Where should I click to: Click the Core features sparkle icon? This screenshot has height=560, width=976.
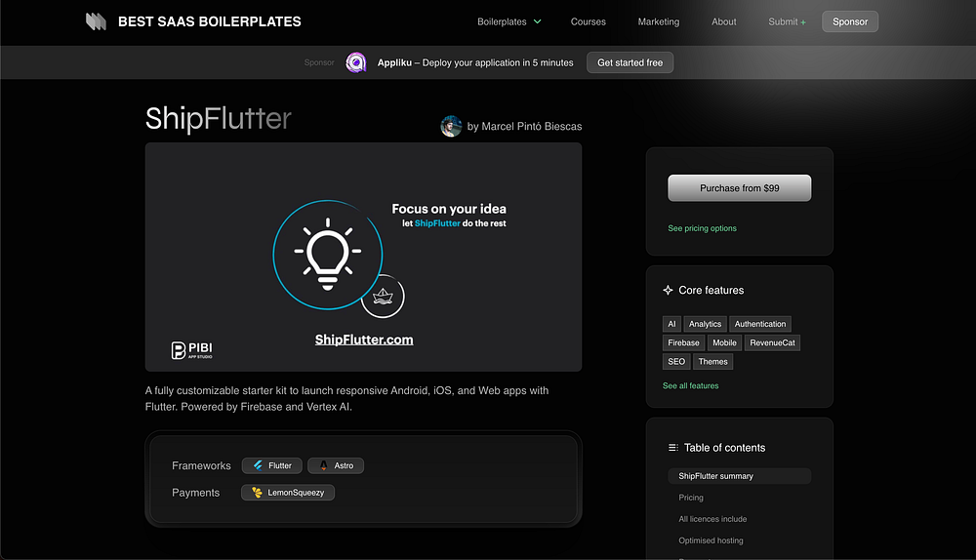tap(668, 290)
